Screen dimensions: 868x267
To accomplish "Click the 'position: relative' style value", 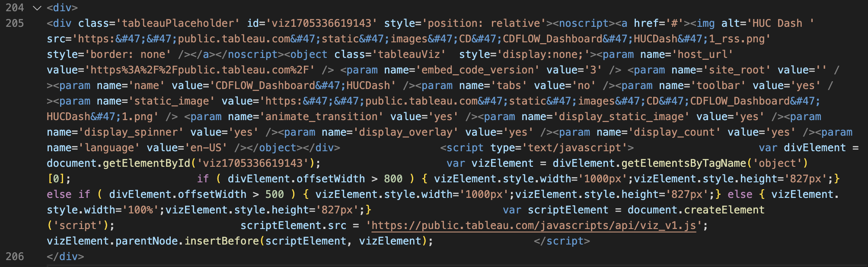I will pyautogui.click(x=484, y=23).
